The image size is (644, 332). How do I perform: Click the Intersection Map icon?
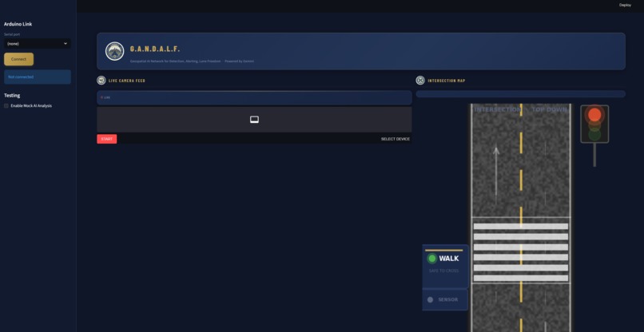420,81
